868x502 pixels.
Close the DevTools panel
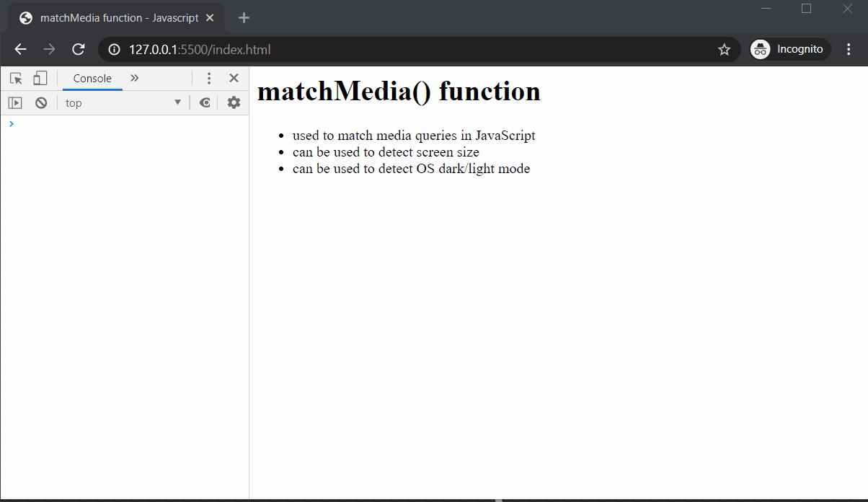234,78
